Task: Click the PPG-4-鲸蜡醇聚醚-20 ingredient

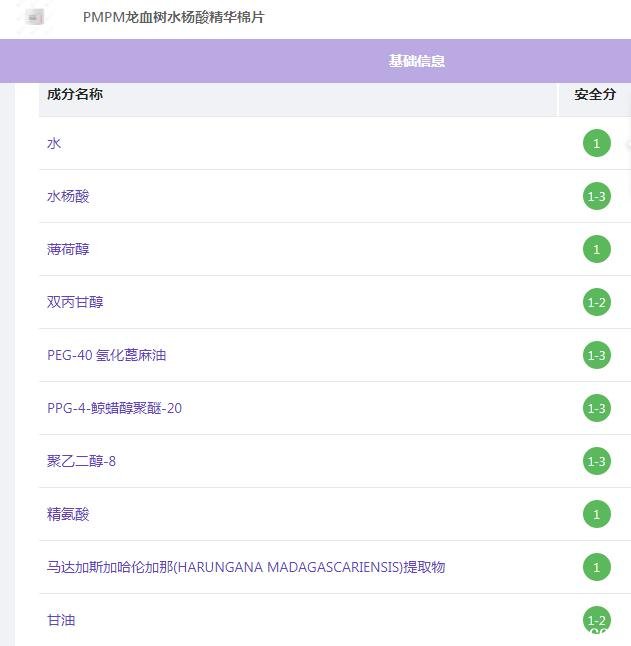Action: click(x=114, y=408)
